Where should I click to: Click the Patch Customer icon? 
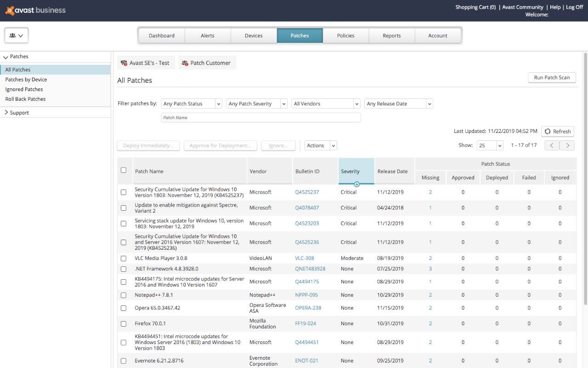click(x=185, y=63)
